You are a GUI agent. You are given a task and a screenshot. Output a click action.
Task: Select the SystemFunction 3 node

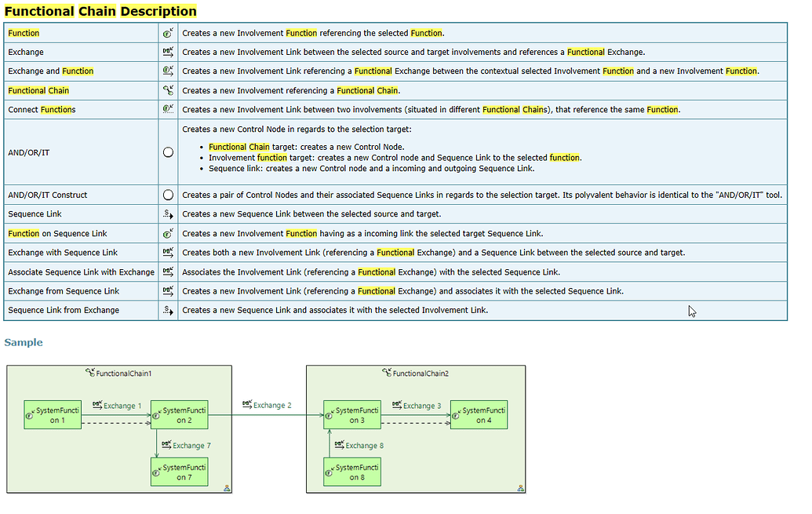coord(352,414)
